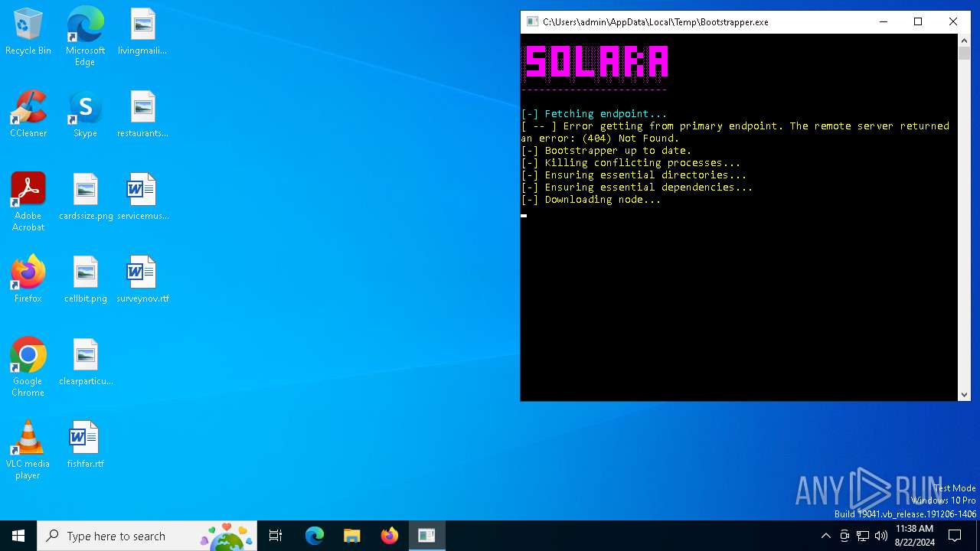Show hidden system tray icons
This screenshot has width=980, height=551.
[x=825, y=536]
